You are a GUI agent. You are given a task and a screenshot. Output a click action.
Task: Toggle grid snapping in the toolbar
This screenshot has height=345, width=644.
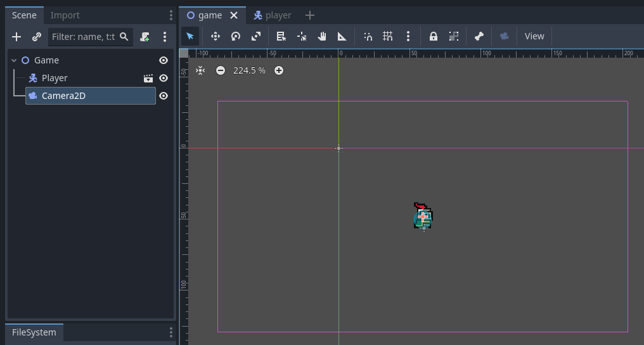[388, 36]
